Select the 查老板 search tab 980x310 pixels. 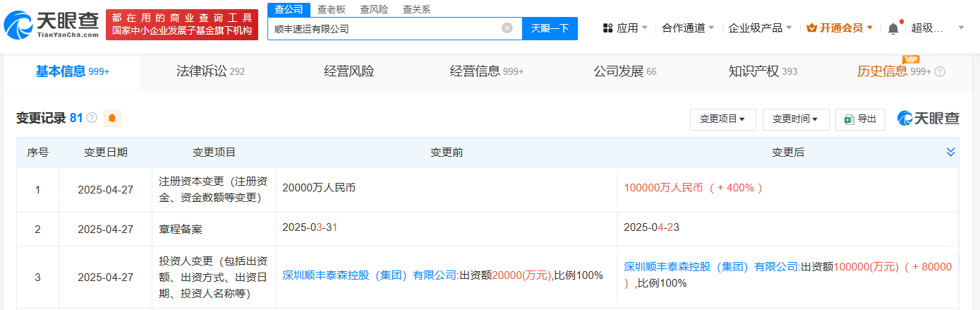tap(331, 9)
